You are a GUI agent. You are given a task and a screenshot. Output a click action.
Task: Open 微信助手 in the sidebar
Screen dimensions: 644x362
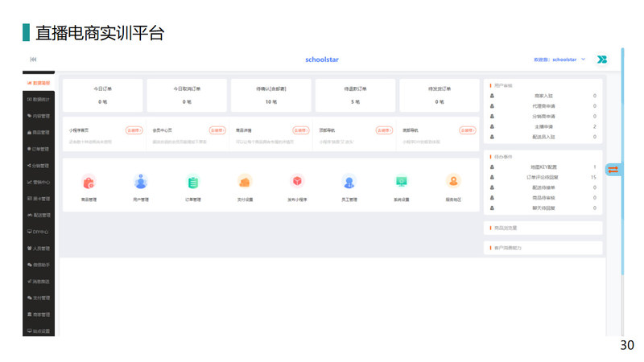click(x=39, y=265)
